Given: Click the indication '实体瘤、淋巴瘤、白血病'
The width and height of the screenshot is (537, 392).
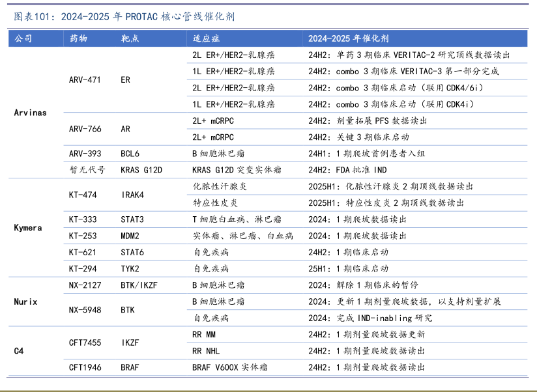Looking at the screenshot, I should [243, 236].
